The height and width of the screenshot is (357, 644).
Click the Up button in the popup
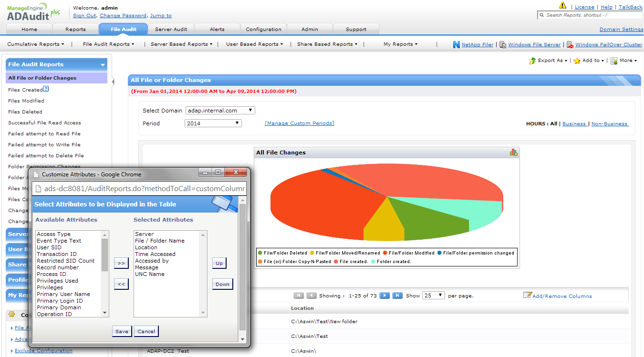[x=219, y=263]
